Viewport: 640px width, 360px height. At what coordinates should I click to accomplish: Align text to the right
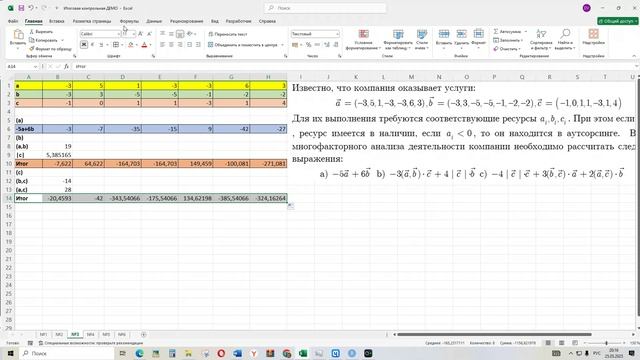pyautogui.click(x=180, y=44)
